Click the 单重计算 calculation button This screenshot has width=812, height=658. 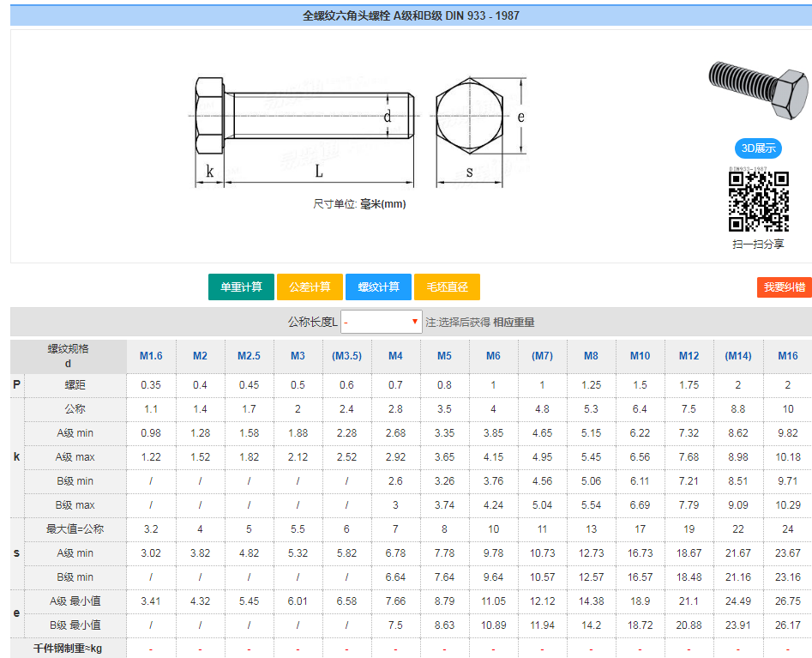(241, 287)
